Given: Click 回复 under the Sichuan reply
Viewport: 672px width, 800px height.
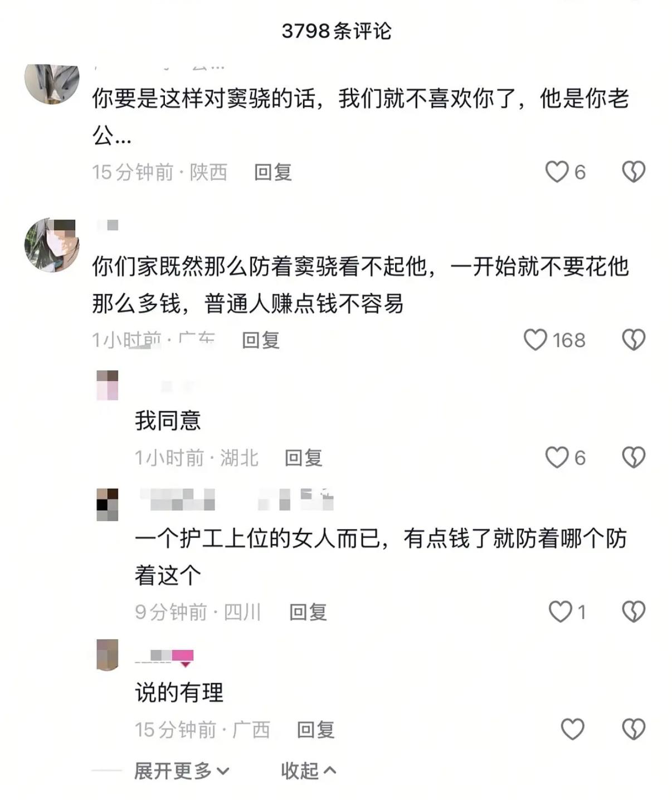Looking at the screenshot, I should [308, 612].
